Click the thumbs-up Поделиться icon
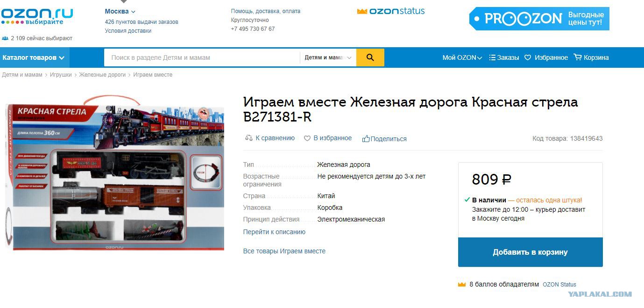The width and height of the screenshot is (644, 308). [366, 138]
